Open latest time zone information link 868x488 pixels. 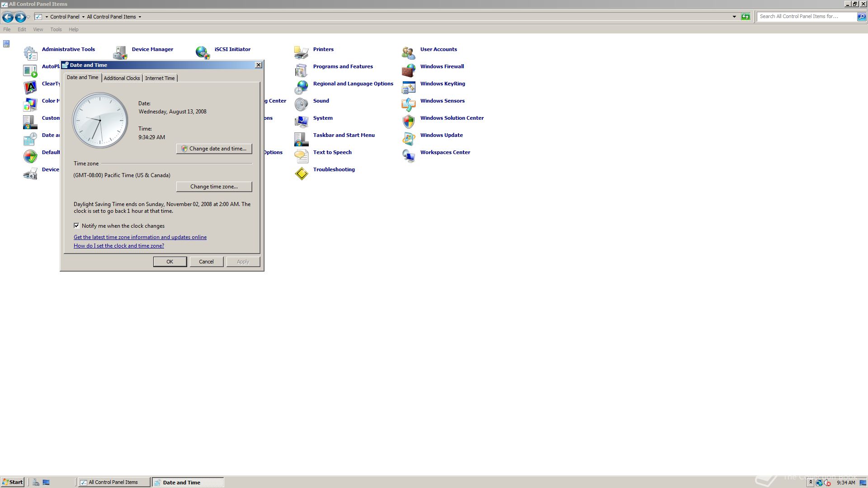pyautogui.click(x=140, y=237)
